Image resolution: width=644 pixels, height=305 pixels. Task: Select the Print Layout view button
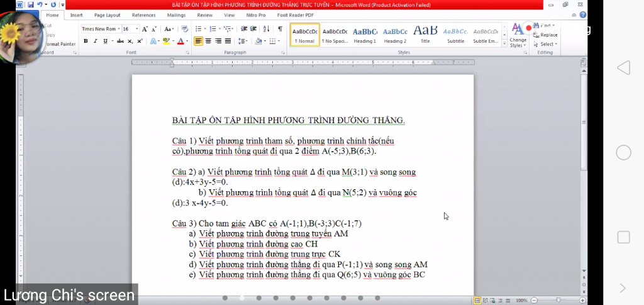477,301
